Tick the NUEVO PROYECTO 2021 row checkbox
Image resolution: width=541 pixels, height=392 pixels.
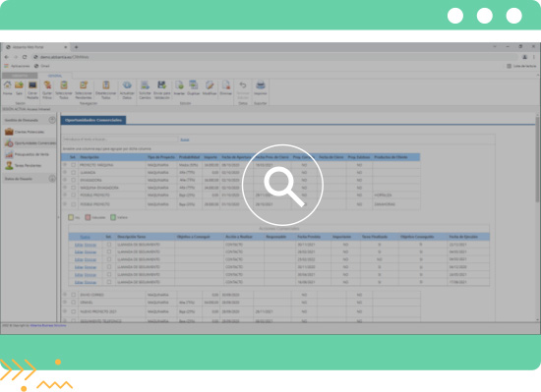point(73,311)
